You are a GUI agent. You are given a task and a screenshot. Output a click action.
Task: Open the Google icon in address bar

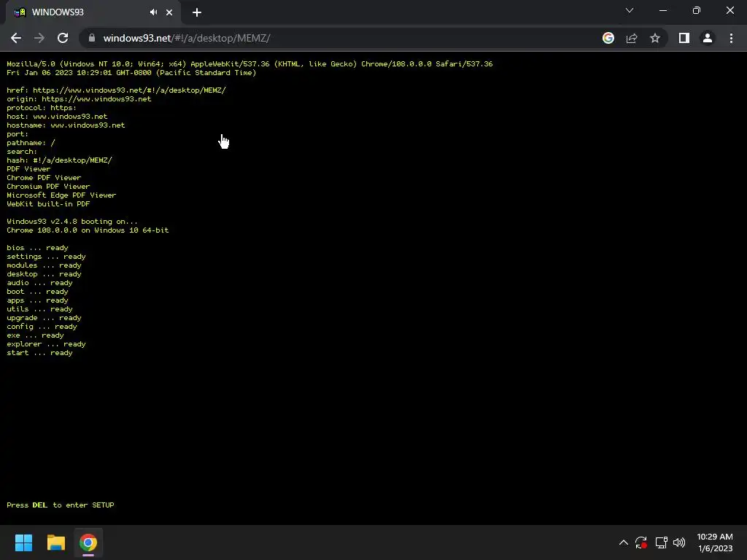point(608,38)
